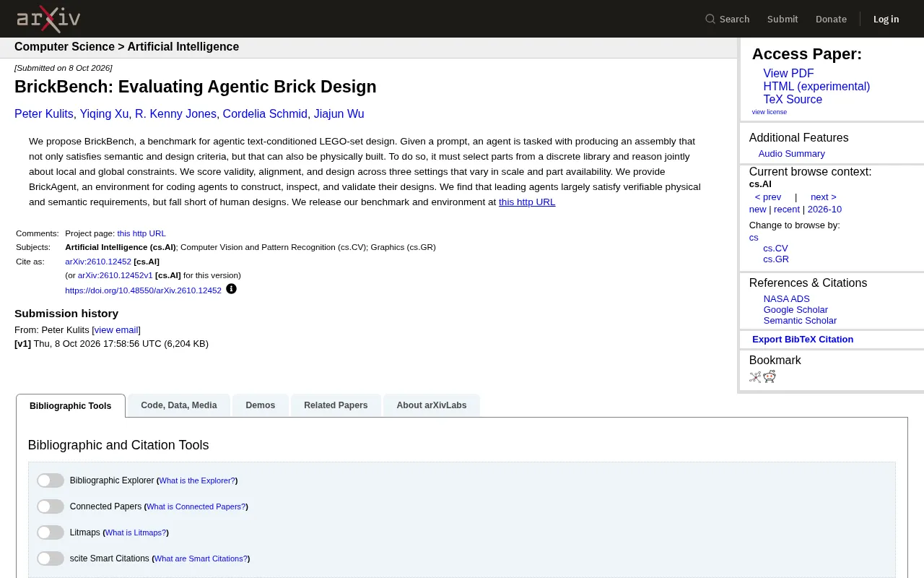Download TeX Source
The width and height of the screenshot is (924, 578).
(x=793, y=100)
